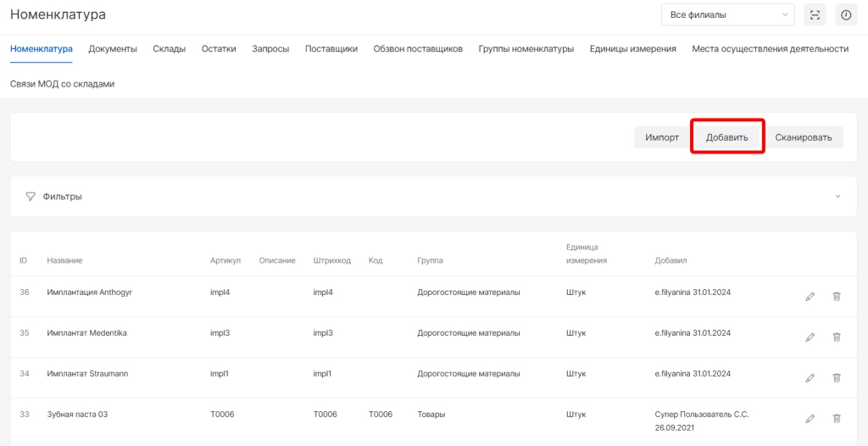The image size is (868, 446).
Task: Click the Импорт button
Action: (661, 137)
